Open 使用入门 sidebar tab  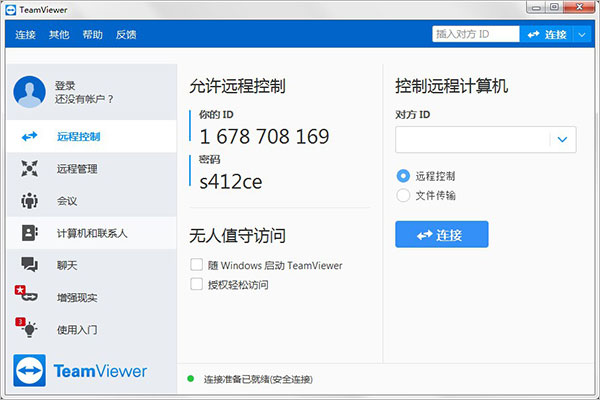(x=91, y=329)
